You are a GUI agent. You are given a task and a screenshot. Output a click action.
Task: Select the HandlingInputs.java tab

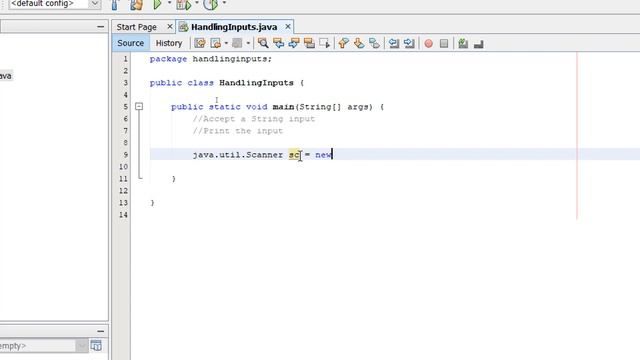point(233,27)
